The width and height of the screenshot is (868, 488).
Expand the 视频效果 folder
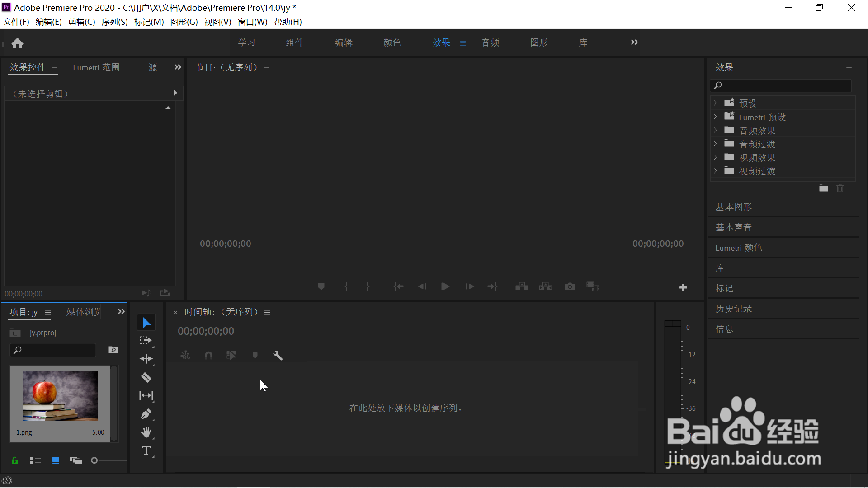(x=716, y=157)
